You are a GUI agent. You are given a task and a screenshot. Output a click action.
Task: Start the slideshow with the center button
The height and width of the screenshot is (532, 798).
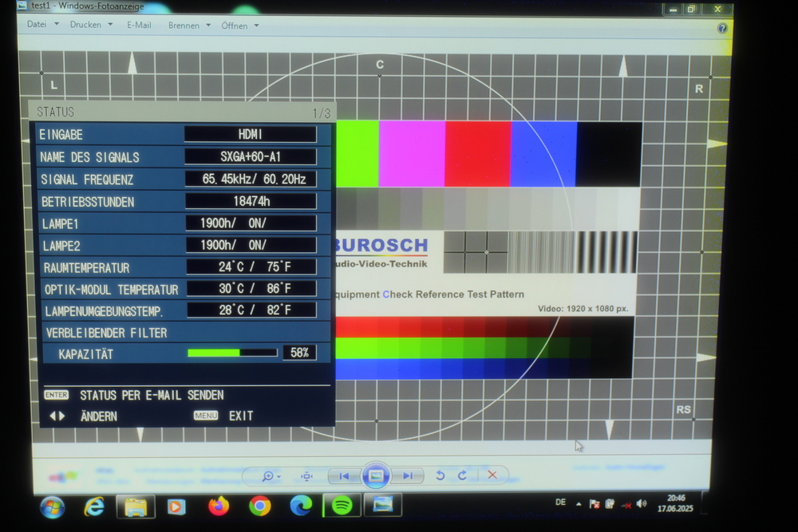[x=376, y=475]
